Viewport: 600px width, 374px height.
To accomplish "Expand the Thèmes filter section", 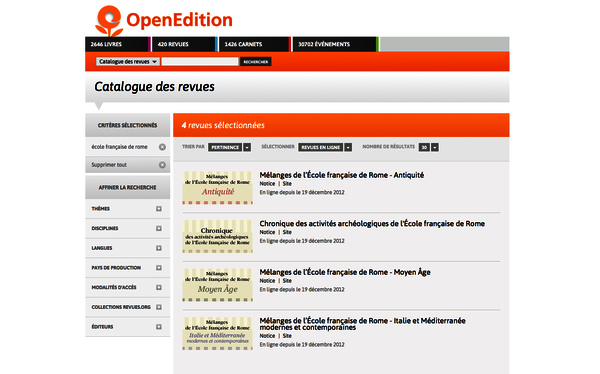I will [159, 209].
